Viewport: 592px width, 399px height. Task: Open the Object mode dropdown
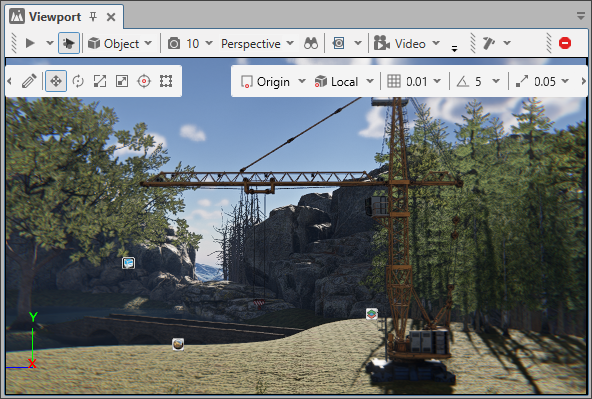(x=148, y=43)
